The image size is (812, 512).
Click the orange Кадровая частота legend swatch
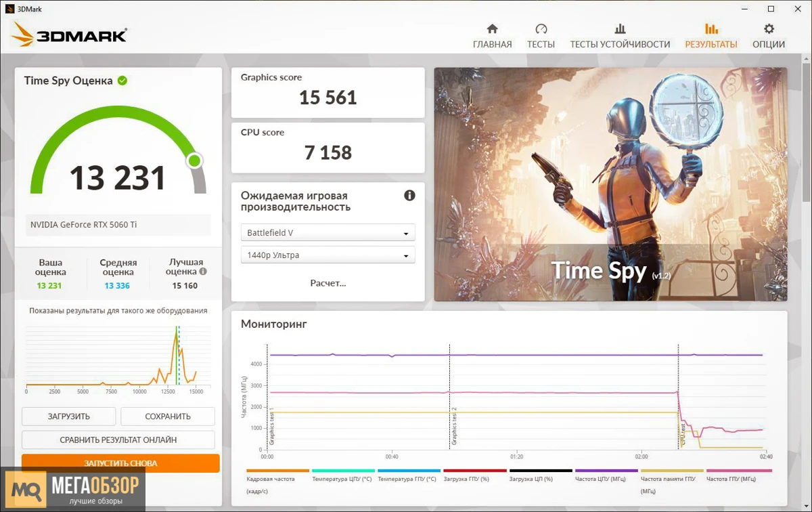[x=278, y=471]
